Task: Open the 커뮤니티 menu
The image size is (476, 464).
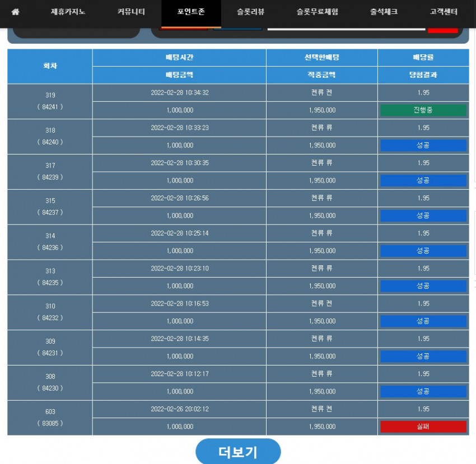Action: [131, 12]
